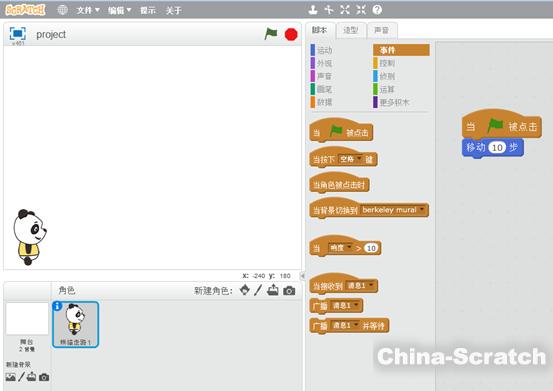Select the shrink sprite tool
Viewport: 553px width, 391px height.
[x=361, y=10]
